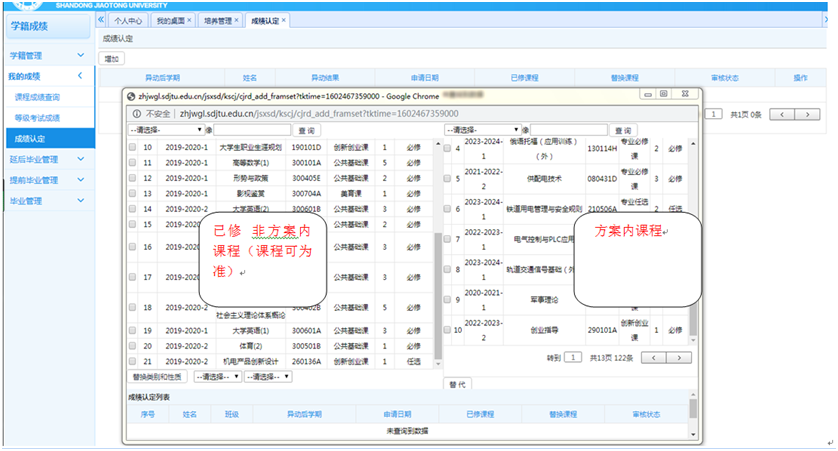Check the box for row 11 高等数学(1)

point(133,162)
